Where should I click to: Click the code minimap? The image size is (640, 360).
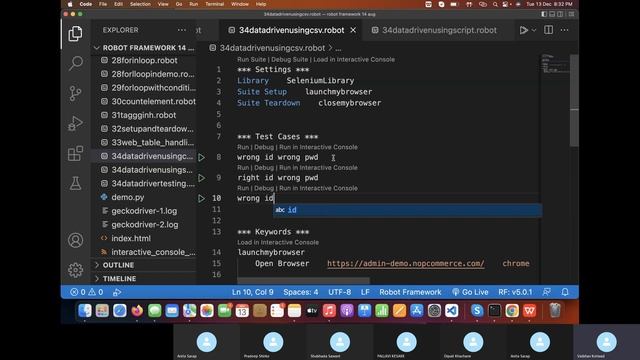(x=554, y=63)
